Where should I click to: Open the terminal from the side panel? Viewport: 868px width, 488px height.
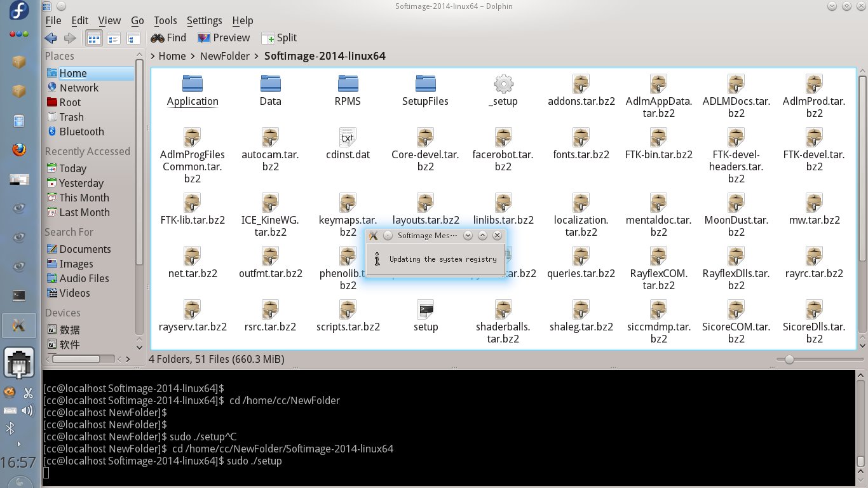pyautogui.click(x=19, y=295)
